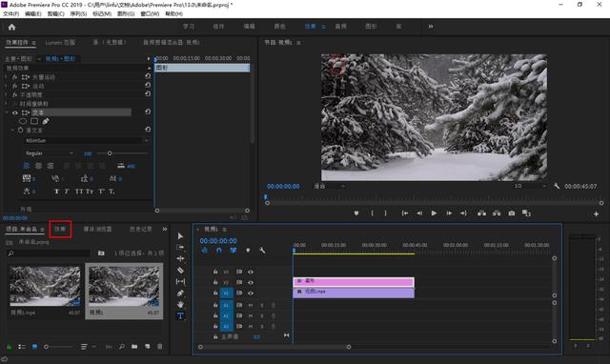Switch to the Effects tab in project panel
The width and height of the screenshot is (610, 364).
point(60,229)
